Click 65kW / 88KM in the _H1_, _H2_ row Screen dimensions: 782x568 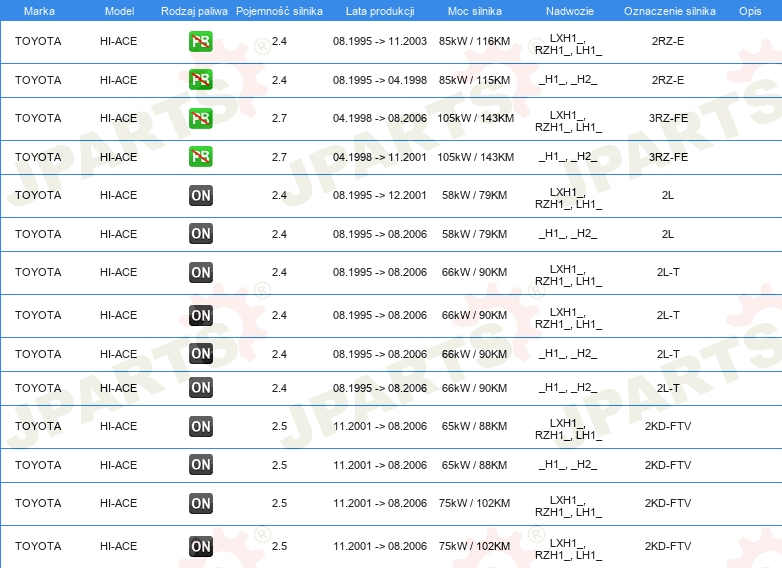pyautogui.click(x=475, y=465)
